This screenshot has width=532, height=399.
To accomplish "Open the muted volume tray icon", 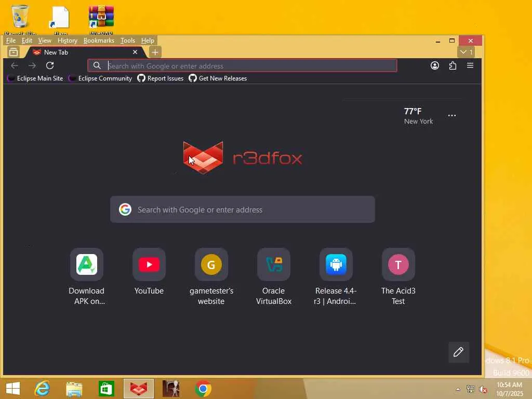I will [483, 389].
